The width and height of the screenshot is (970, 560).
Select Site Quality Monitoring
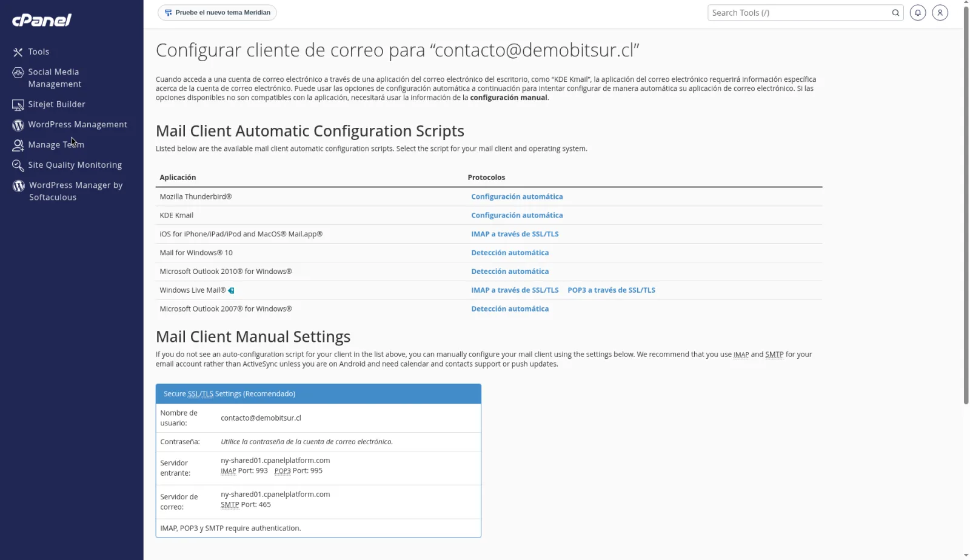pyautogui.click(x=75, y=165)
